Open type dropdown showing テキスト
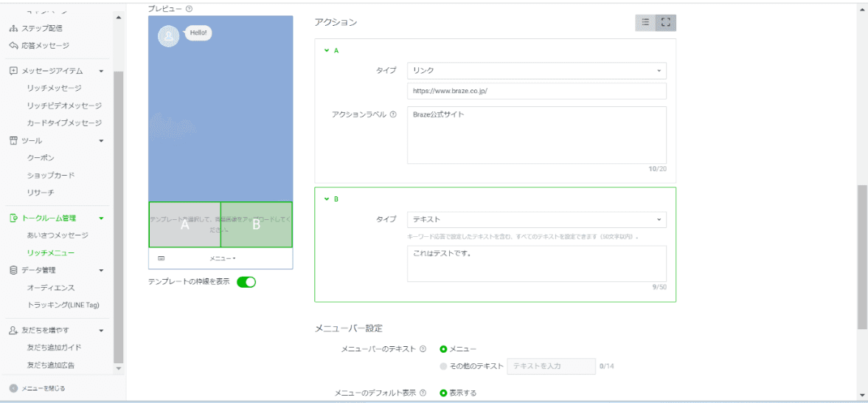The width and height of the screenshot is (868, 403). point(536,220)
